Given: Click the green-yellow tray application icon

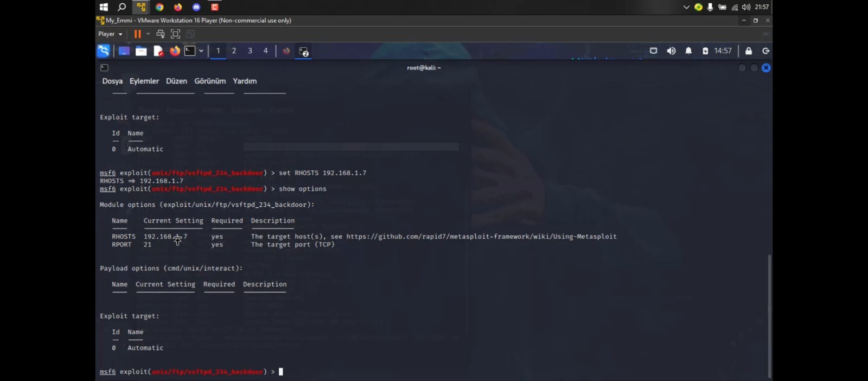Looking at the screenshot, I should (698, 7).
